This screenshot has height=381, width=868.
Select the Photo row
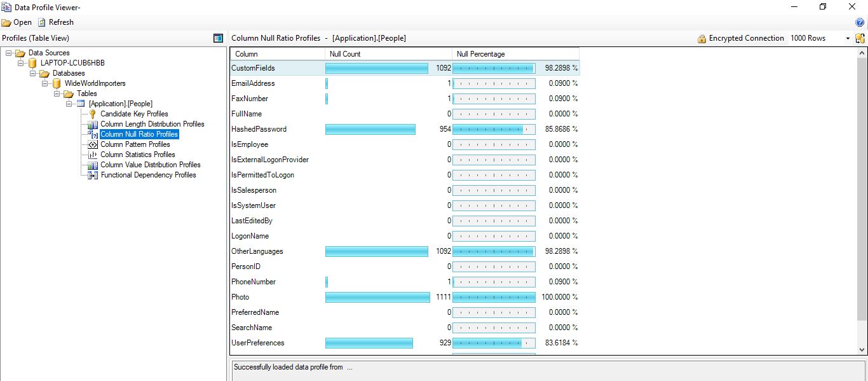405,297
